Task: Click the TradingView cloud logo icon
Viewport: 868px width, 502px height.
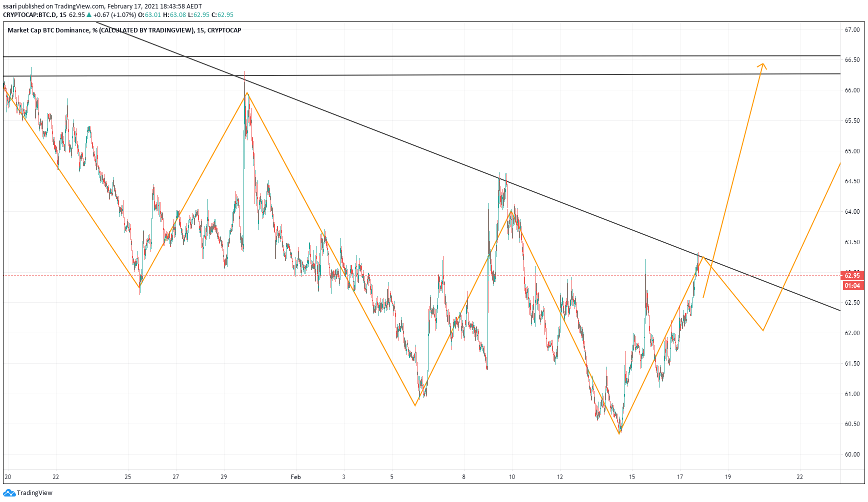Action: pos(9,493)
